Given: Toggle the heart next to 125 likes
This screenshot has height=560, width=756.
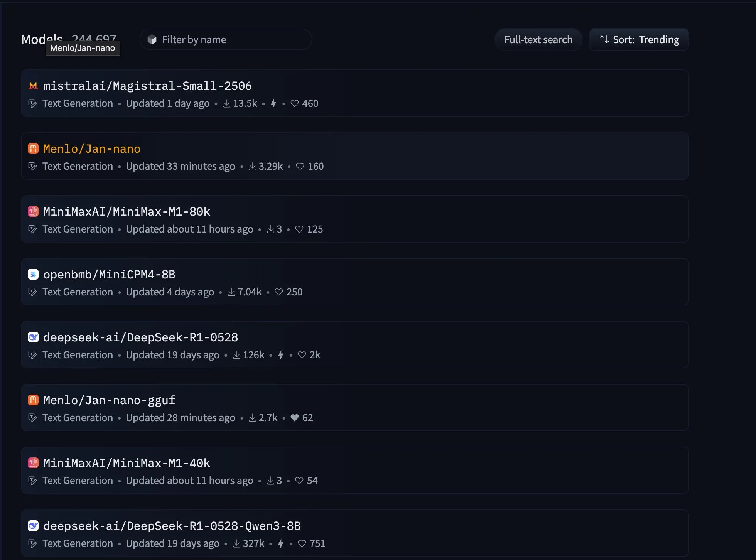Looking at the screenshot, I should [x=299, y=229].
